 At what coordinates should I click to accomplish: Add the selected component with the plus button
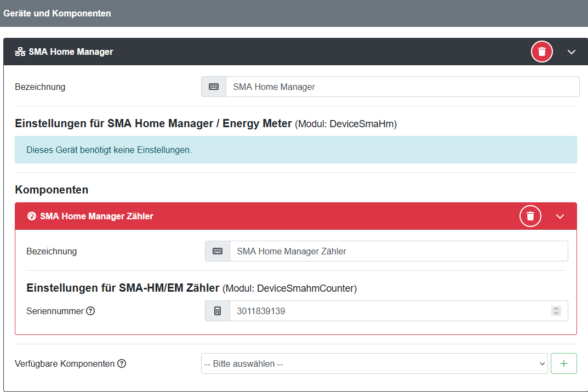click(x=564, y=363)
